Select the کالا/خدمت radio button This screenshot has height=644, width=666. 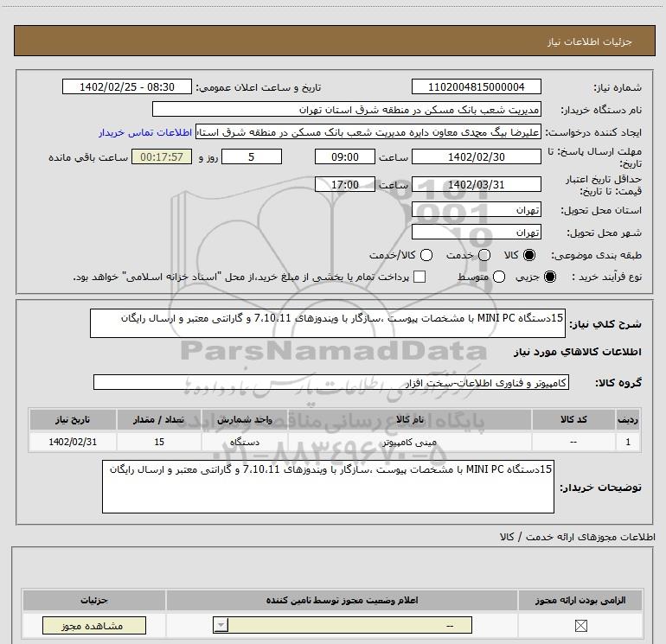click(x=426, y=255)
